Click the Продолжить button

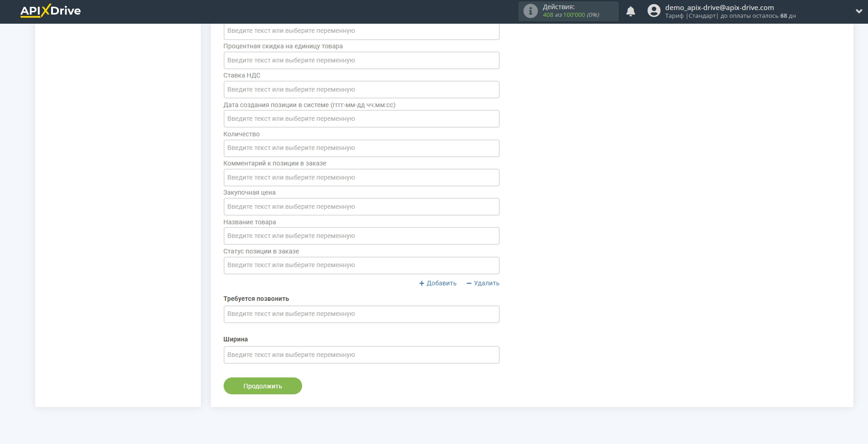pos(263,386)
